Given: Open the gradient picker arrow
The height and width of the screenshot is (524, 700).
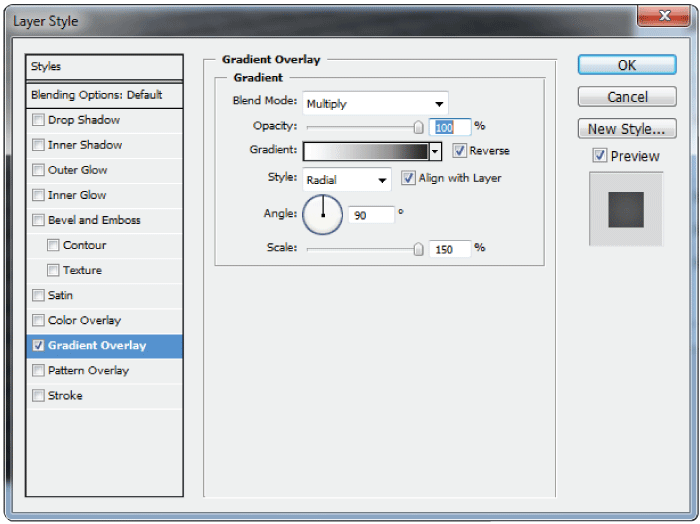Looking at the screenshot, I should (x=435, y=151).
